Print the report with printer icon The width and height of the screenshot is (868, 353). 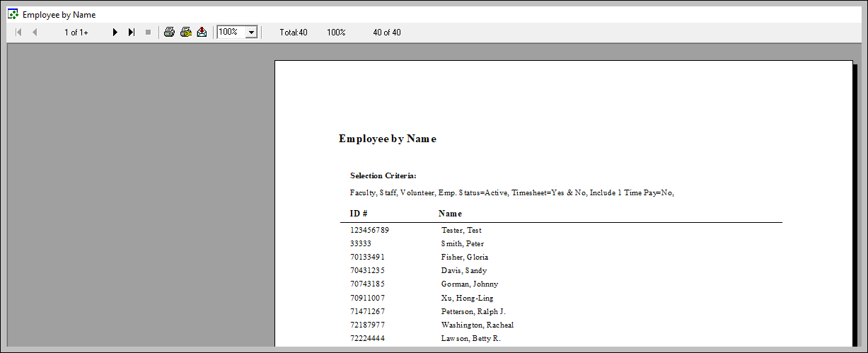[x=169, y=33]
